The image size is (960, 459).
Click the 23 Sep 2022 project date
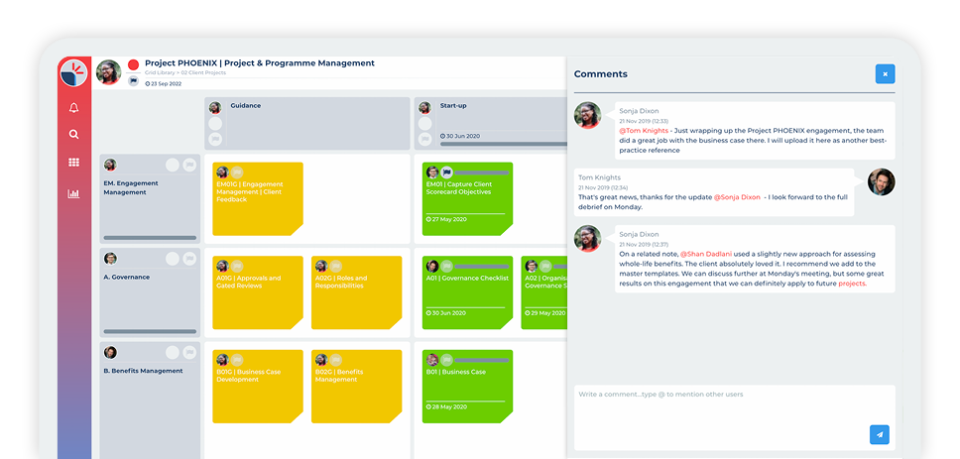coord(163,83)
